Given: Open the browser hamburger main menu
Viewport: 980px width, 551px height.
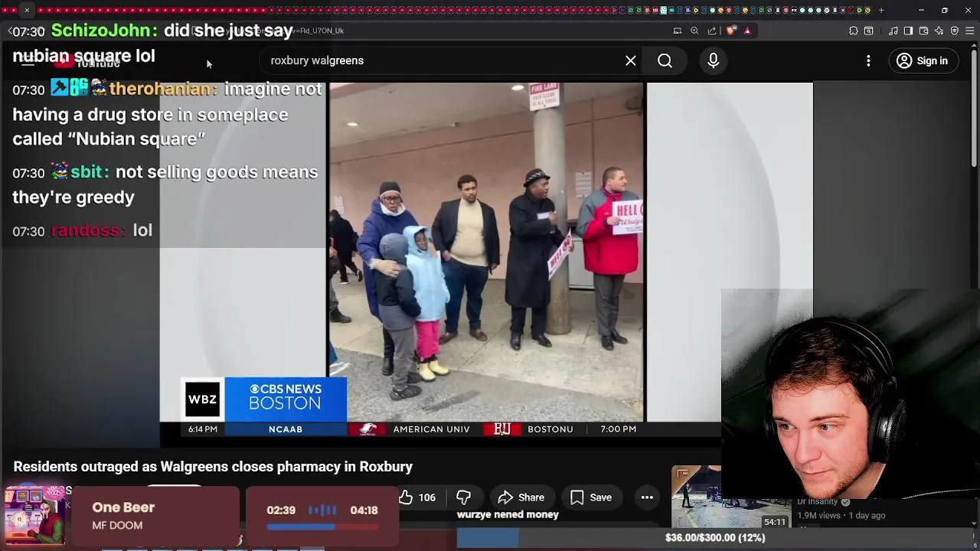Looking at the screenshot, I should point(969,31).
